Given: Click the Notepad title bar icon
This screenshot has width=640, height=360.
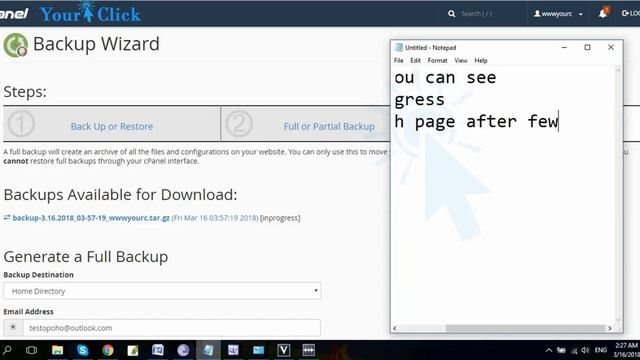Looking at the screenshot, I should click(x=399, y=47).
